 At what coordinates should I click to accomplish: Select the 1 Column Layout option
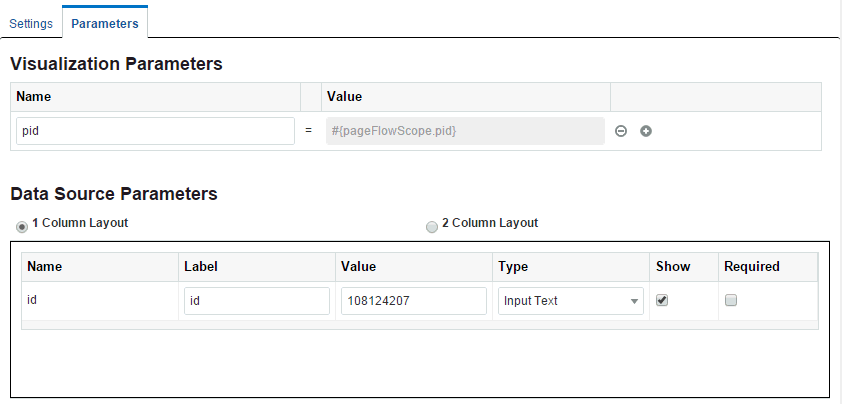[x=23, y=226]
